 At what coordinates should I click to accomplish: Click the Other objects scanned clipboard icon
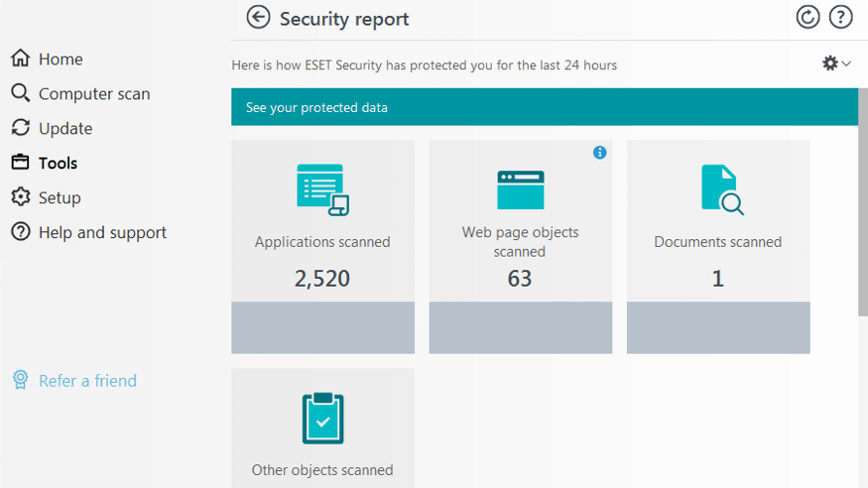tap(322, 419)
